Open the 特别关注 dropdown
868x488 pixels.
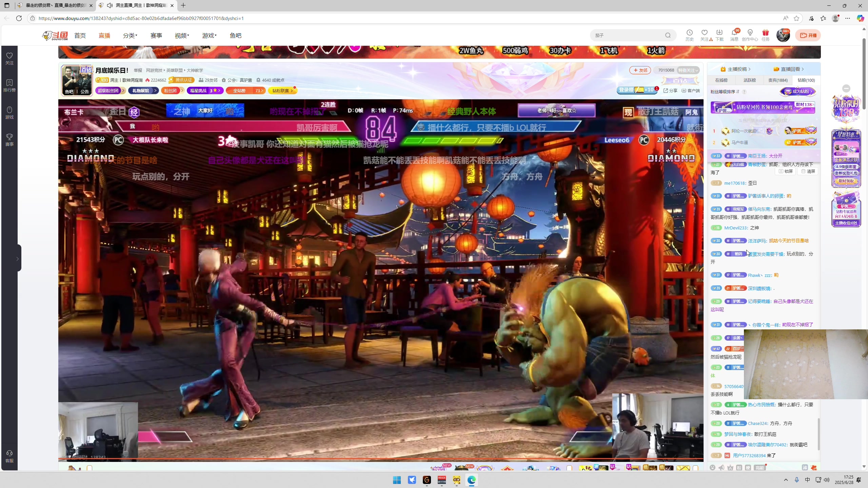[x=688, y=70]
